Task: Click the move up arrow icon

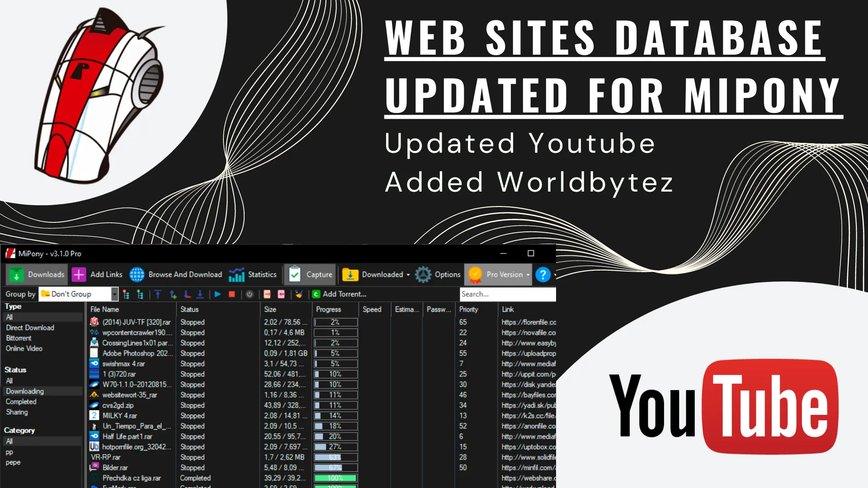Action: pyautogui.click(x=173, y=294)
